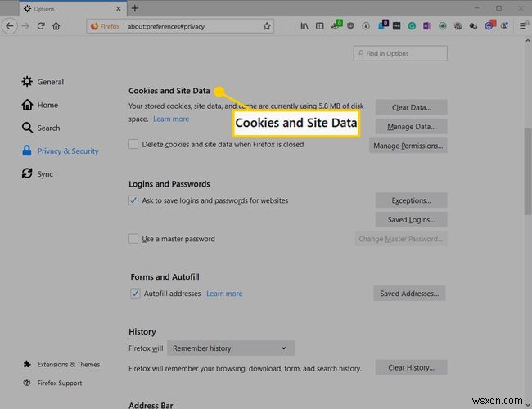Viewport: 532px width, 409px height.
Task: Click Learn more link under cookies
Action: [x=171, y=119]
